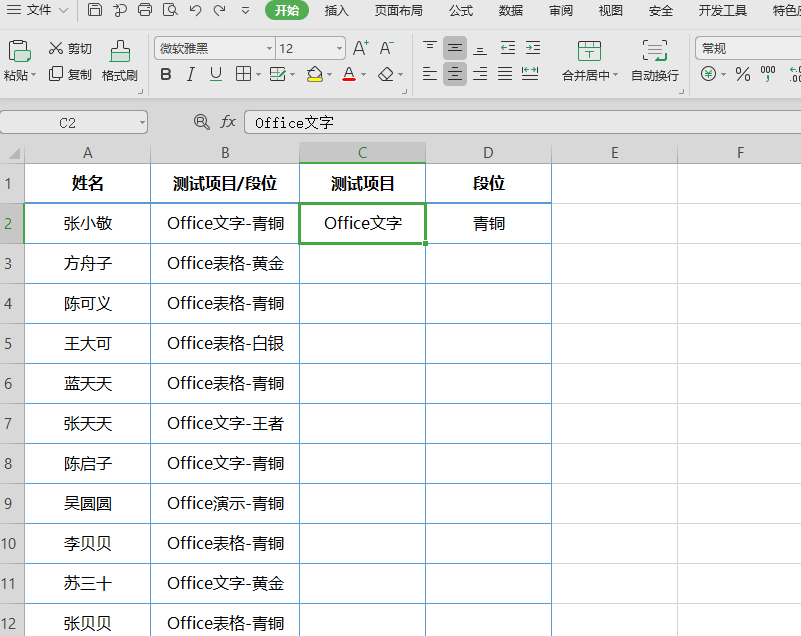Select cell D2 containing 青铜

pyautogui.click(x=488, y=224)
